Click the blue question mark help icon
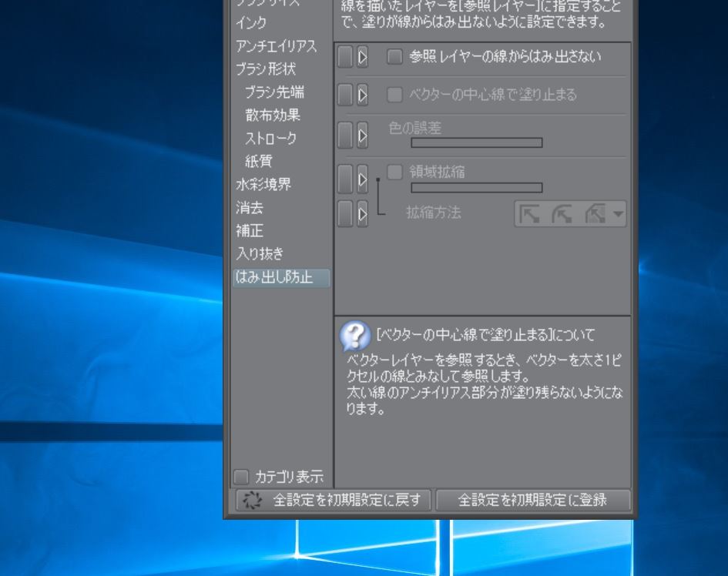This screenshot has width=728, height=576. [x=355, y=336]
